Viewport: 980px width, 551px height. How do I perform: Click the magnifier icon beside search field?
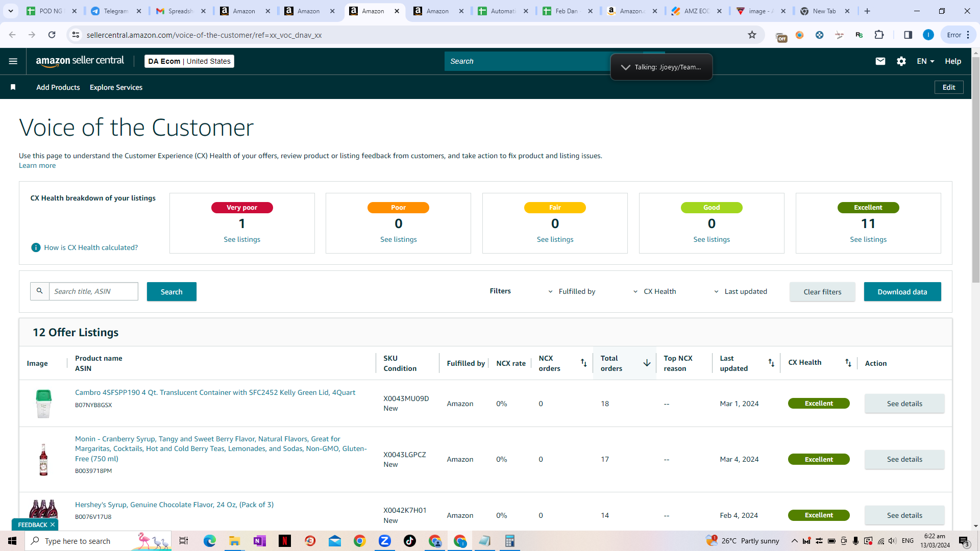(40, 291)
